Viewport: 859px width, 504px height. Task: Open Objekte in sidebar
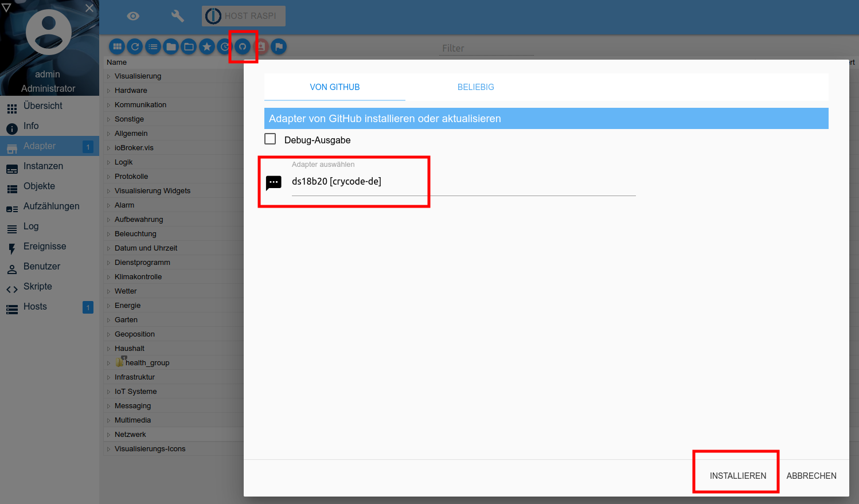[x=49, y=186]
